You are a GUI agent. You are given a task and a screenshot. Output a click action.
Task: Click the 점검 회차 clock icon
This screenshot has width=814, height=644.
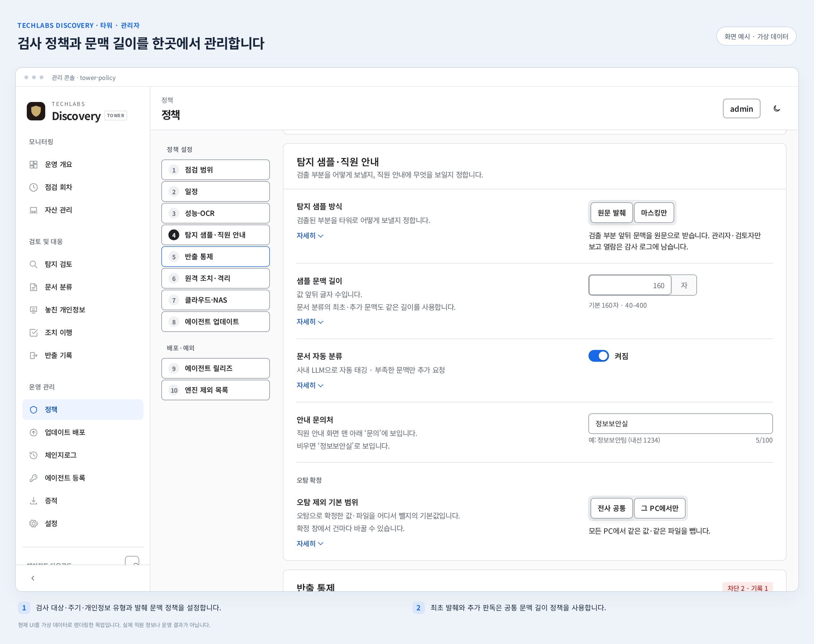pyautogui.click(x=34, y=187)
